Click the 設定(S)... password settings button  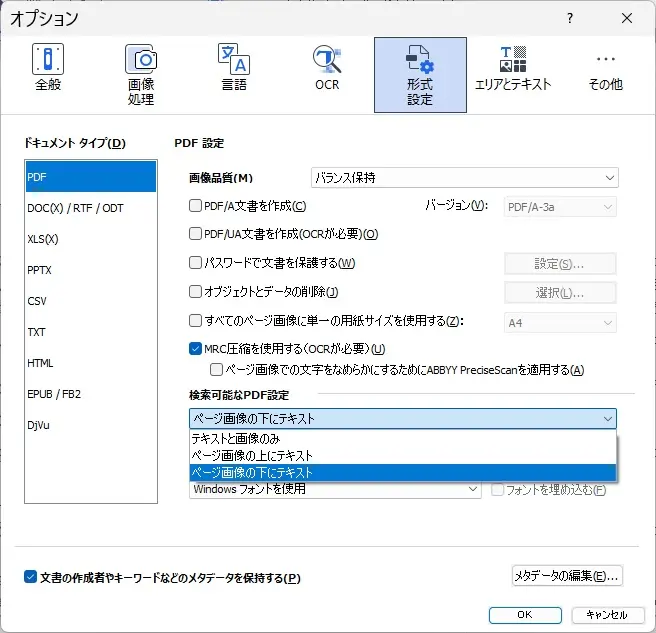coord(560,264)
